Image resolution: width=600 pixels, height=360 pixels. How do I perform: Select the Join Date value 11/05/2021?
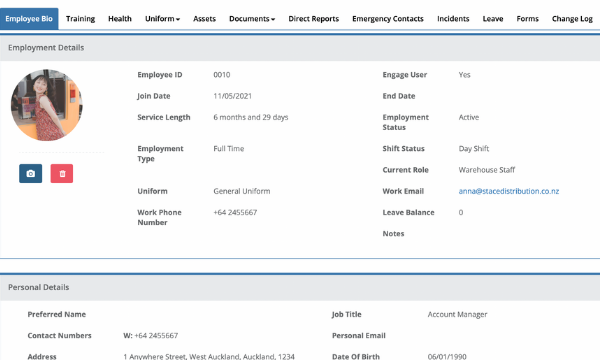[x=232, y=96]
